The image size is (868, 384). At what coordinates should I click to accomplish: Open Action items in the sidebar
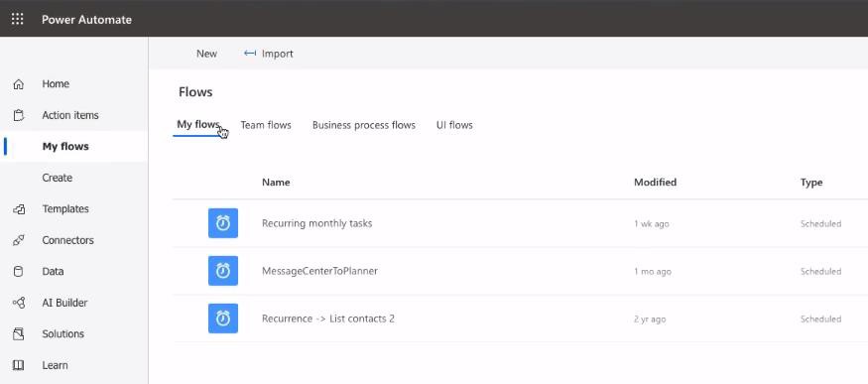pyautogui.click(x=70, y=115)
